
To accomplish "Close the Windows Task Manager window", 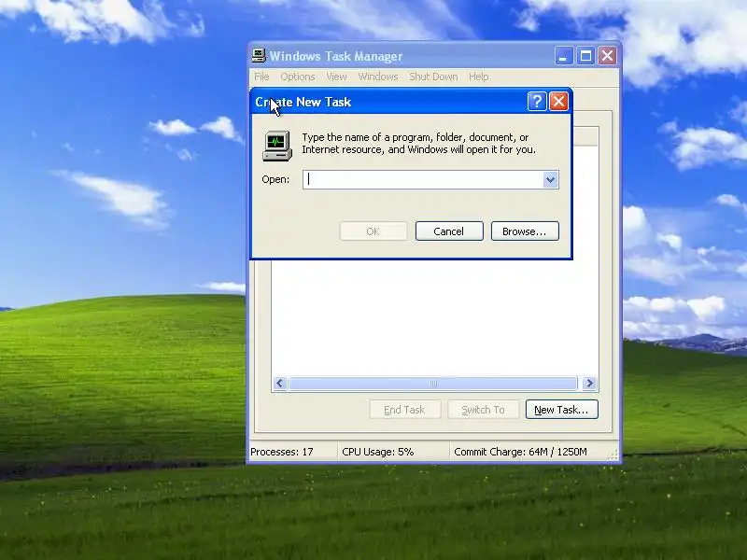I will pyautogui.click(x=608, y=56).
